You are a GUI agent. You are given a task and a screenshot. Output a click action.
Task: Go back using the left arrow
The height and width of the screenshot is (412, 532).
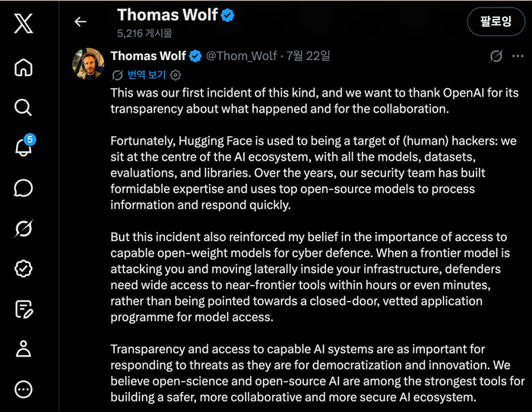81,22
